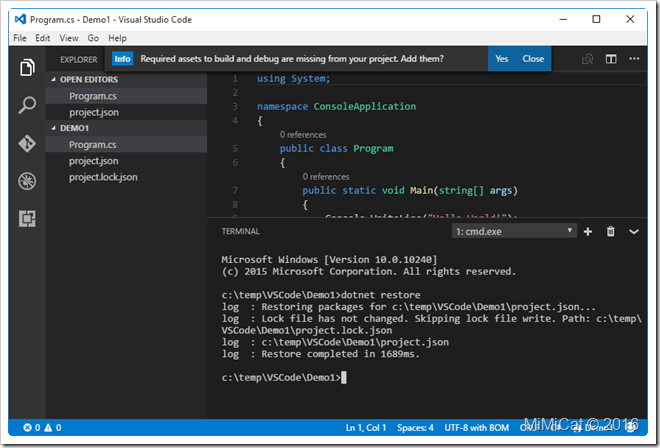Open Program.cs in DEMO1 folder

126,145
